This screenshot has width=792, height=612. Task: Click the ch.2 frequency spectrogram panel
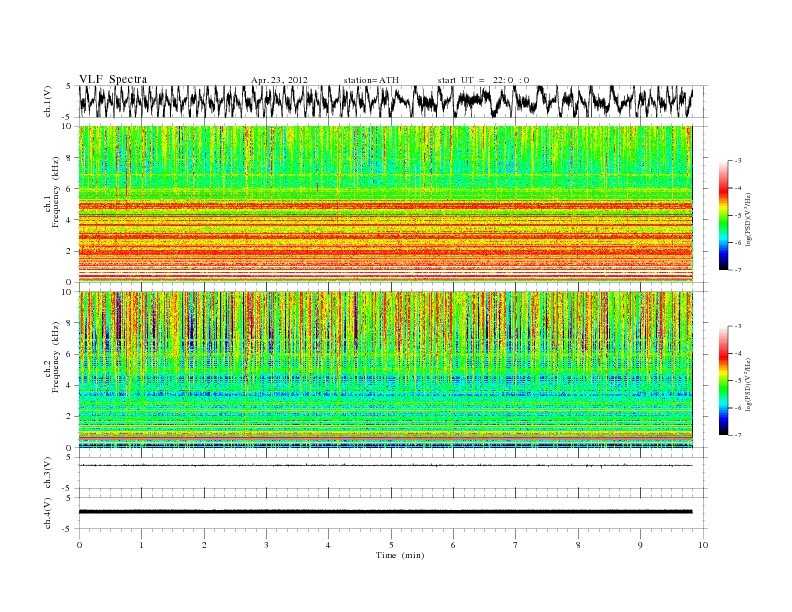(385, 370)
